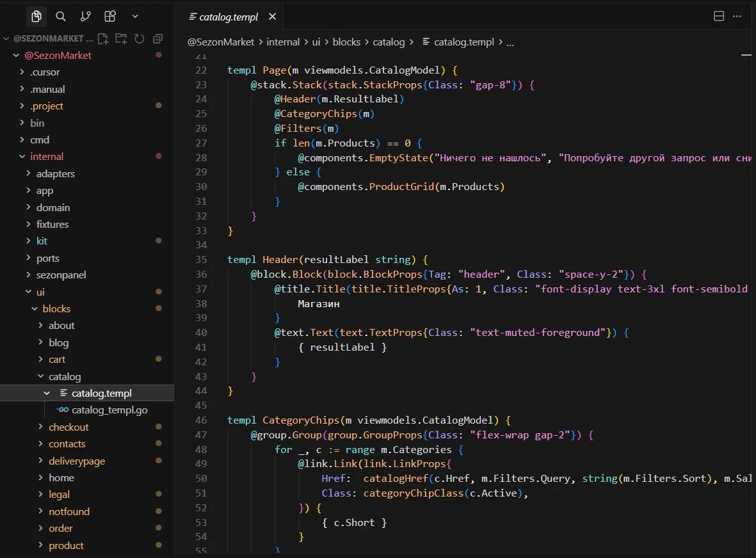The height and width of the screenshot is (558, 756).
Task: Expand the legal folder
Action: [x=40, y=495]
